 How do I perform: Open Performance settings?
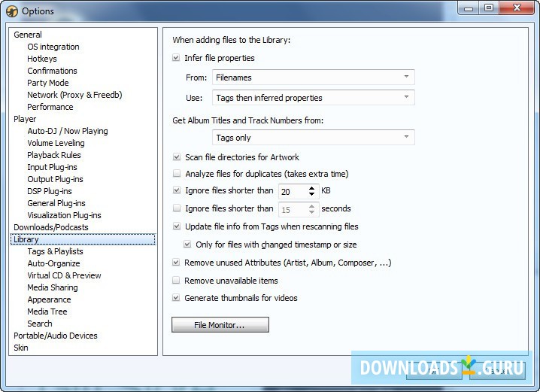click(50, 107)
